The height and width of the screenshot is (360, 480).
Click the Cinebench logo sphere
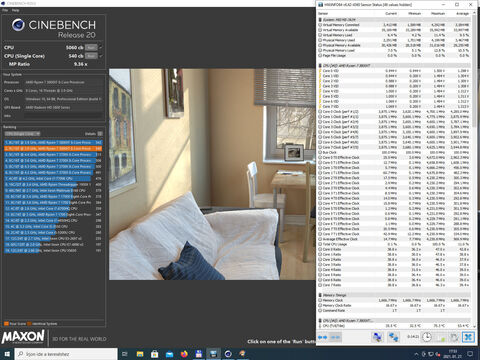coord(18,25)
